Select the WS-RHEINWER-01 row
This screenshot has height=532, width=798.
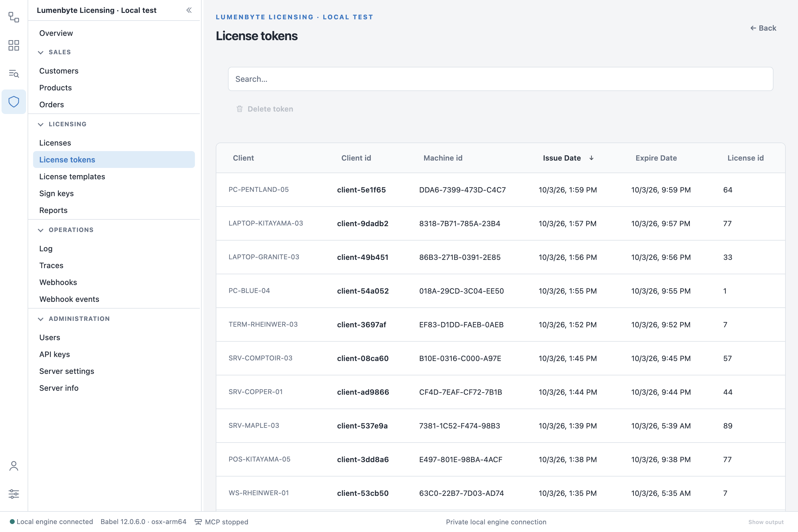tap(500, 493)
